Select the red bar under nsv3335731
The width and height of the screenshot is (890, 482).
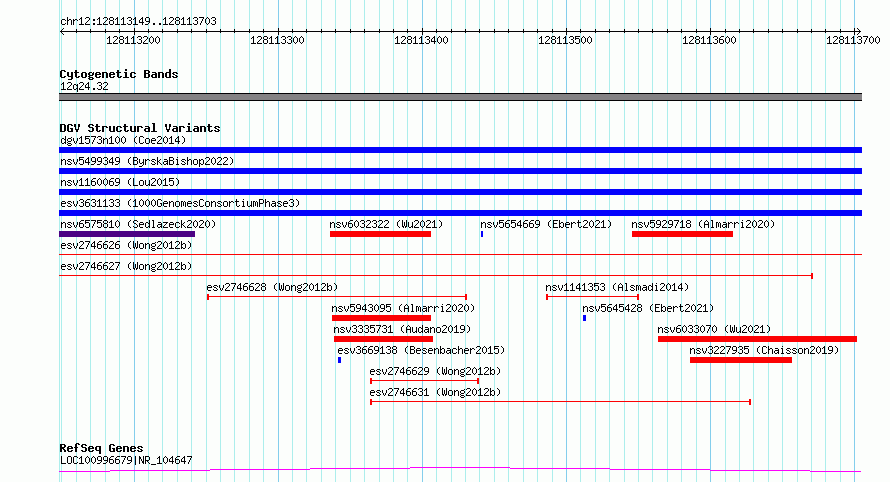383,339
